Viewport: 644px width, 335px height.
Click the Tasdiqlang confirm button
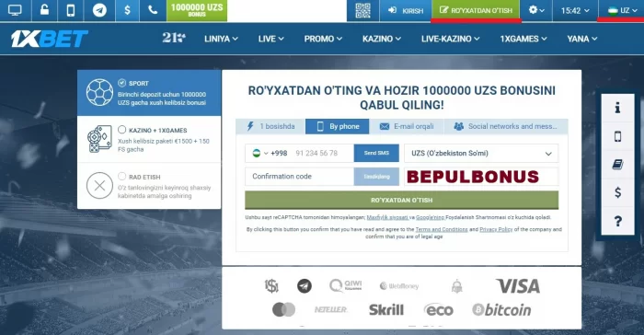pyautogui.click(x=376, y=177)
